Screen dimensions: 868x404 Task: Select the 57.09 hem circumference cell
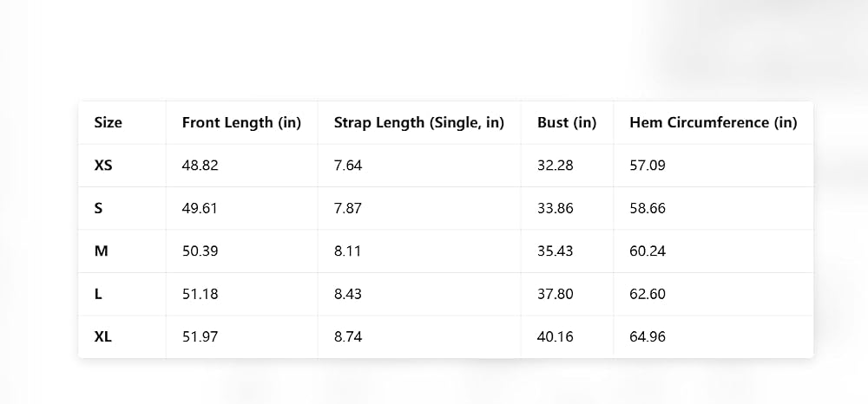coord(648,166)
